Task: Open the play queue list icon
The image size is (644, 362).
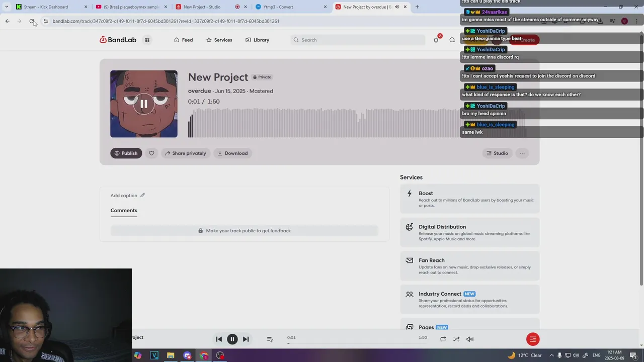Action: pyautogui.click(x=270, y=339)
